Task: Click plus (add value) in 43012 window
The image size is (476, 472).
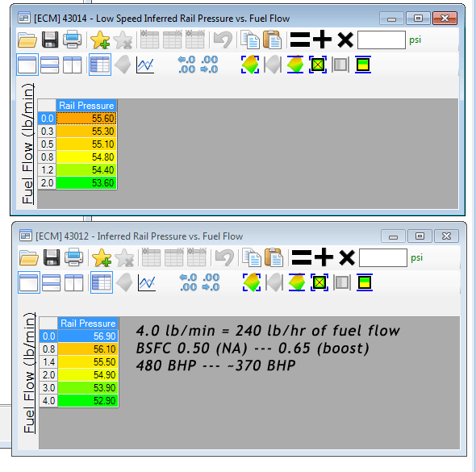Action: tap(324, 257)
